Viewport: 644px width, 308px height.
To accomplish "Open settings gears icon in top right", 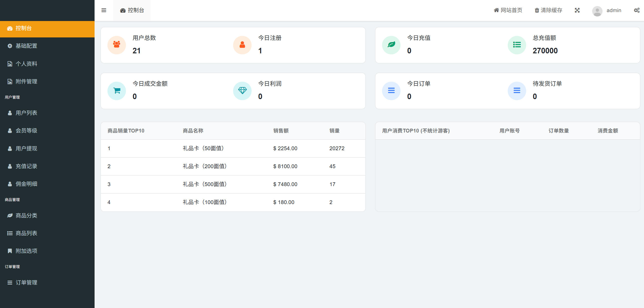I will (636, 10).
